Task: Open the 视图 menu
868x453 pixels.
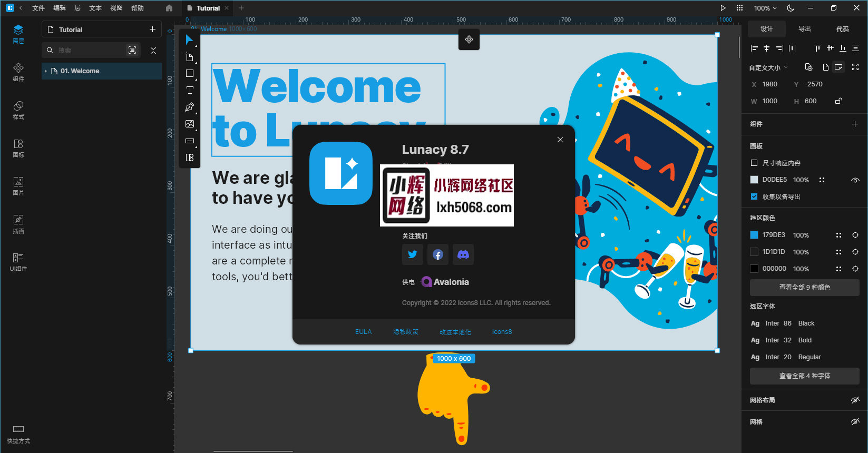Action: (x=116, y=8)
